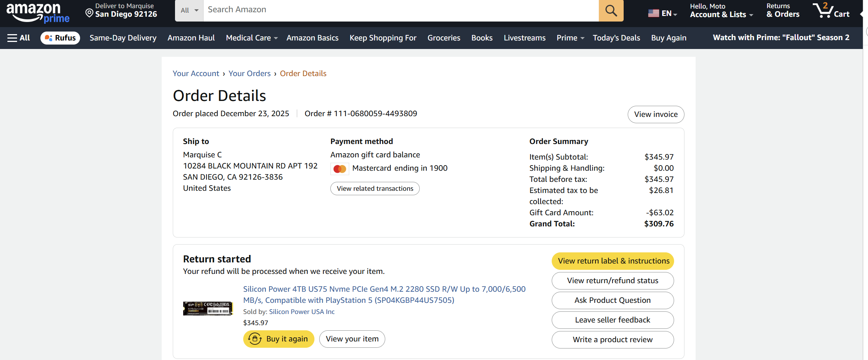
Task: Open Your Orders breadcrumb link
Action: click(x=249, y=73)
